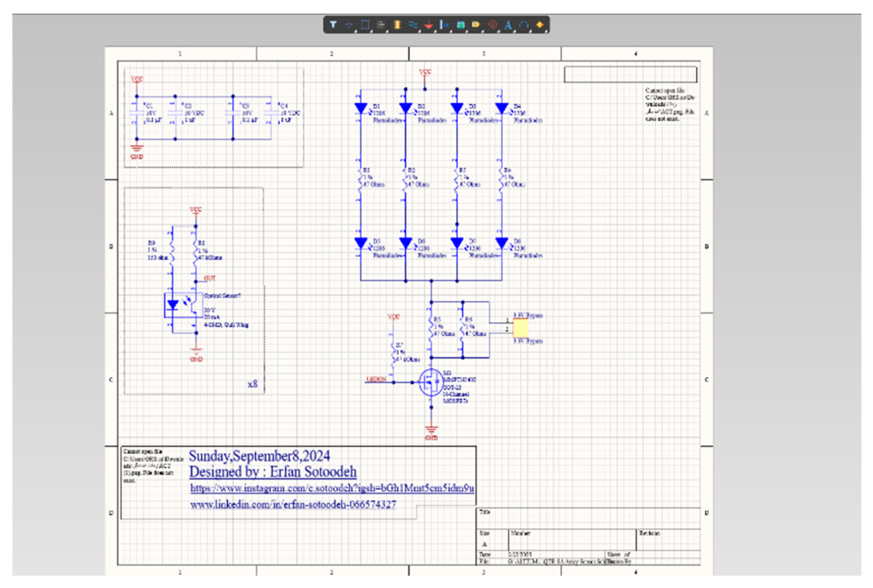Select the rectangular selection tool
This screenshot has height=588, width=873.
[366, 25]
